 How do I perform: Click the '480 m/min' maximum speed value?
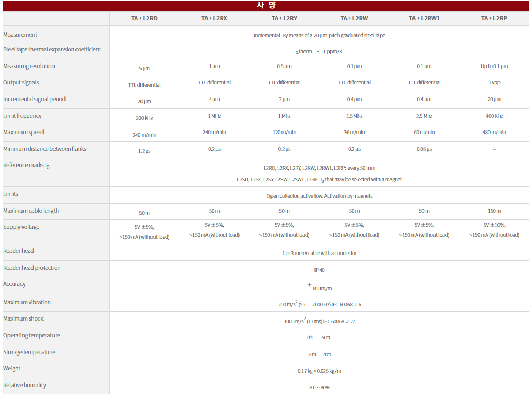tap(494, 132)
